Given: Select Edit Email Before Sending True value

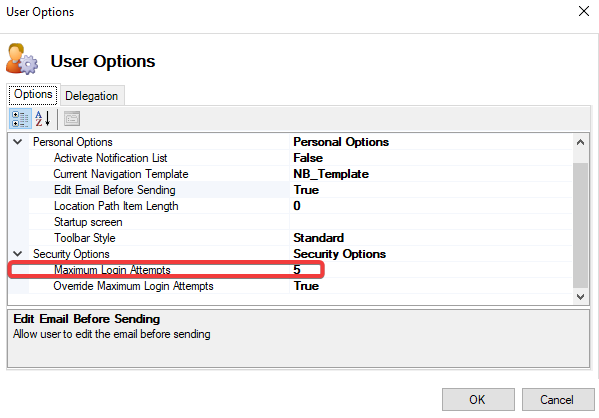Looking at the screenshot, I should pyautogui.click(x=431, y=190).
